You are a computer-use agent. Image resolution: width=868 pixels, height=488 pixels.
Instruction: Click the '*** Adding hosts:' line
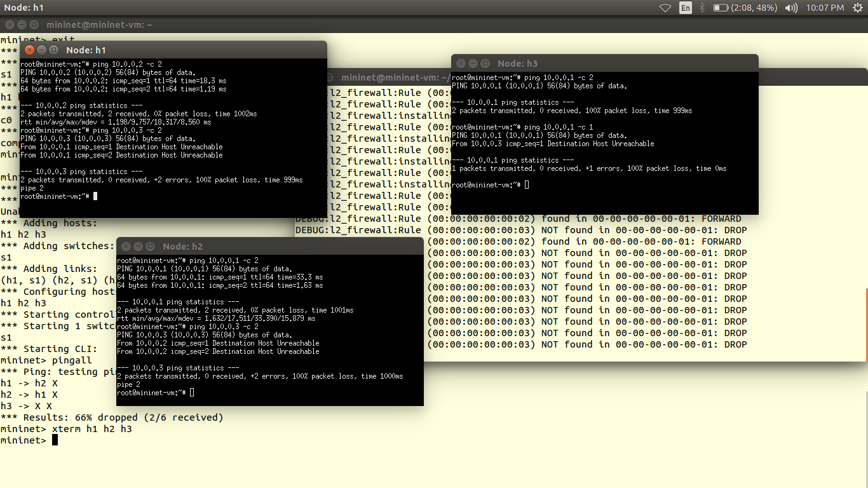tap(49, 223)
